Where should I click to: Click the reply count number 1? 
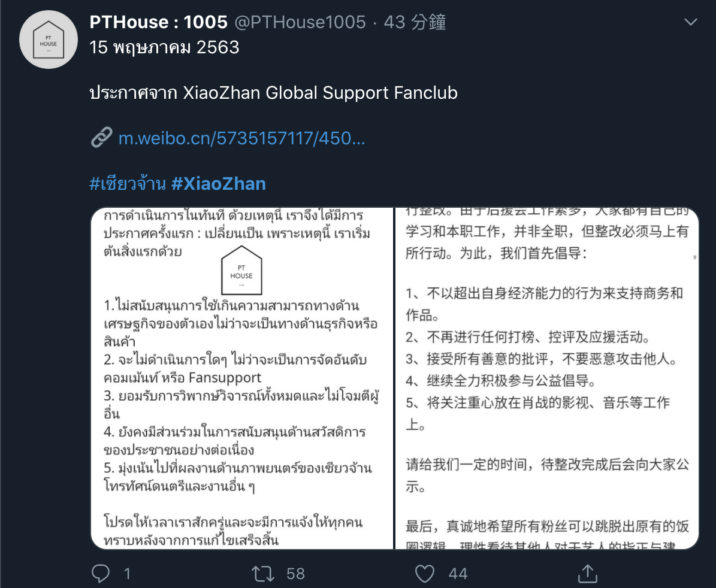128,574
